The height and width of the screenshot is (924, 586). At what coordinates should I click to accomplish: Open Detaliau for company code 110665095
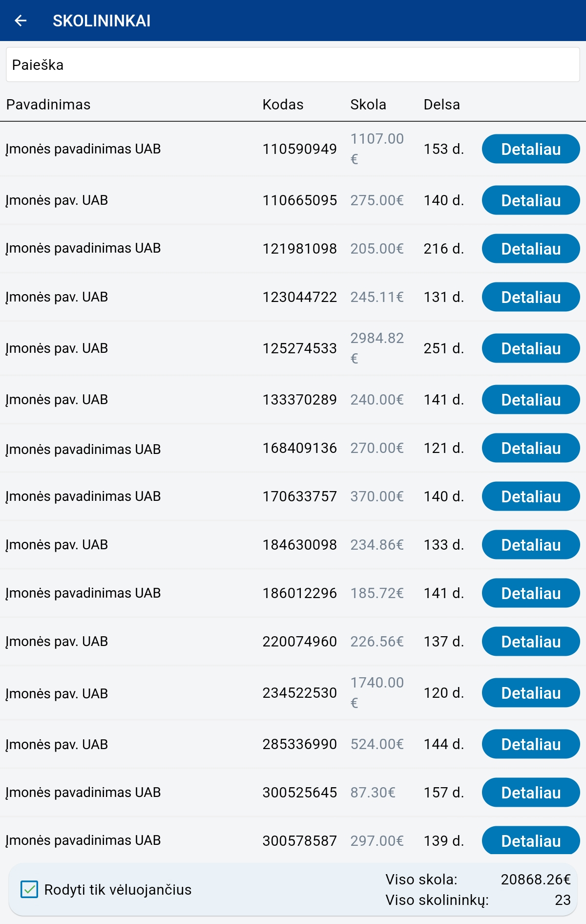pos(531,200)
